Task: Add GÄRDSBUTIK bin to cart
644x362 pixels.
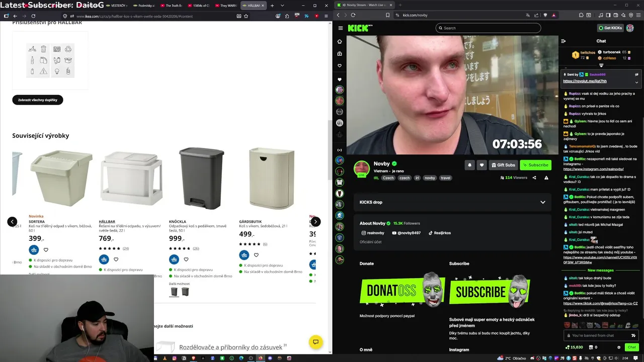Action: (x=244, y=255)
